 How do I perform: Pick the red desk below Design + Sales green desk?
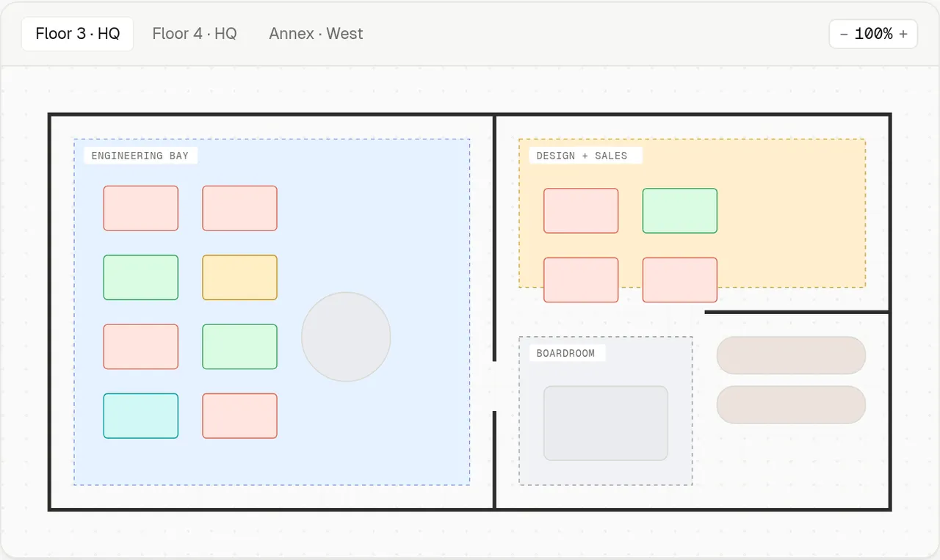(x=680, y=280)
